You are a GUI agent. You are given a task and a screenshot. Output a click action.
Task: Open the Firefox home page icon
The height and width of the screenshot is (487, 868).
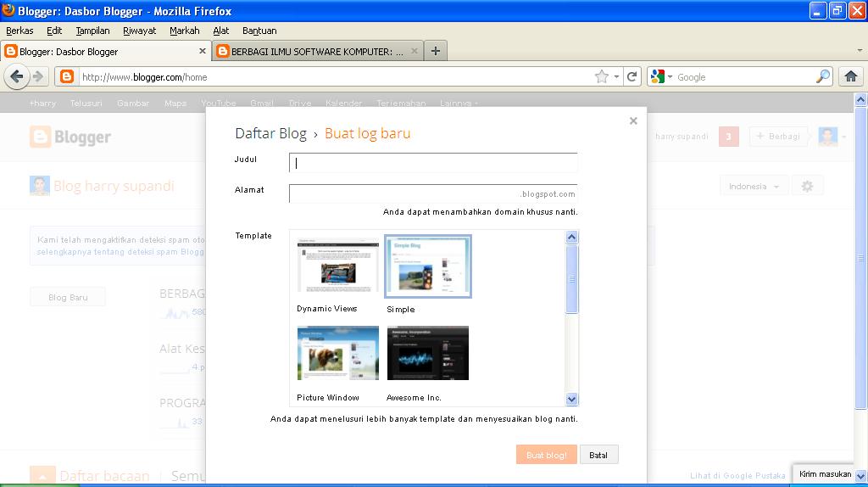coord(851,76)
